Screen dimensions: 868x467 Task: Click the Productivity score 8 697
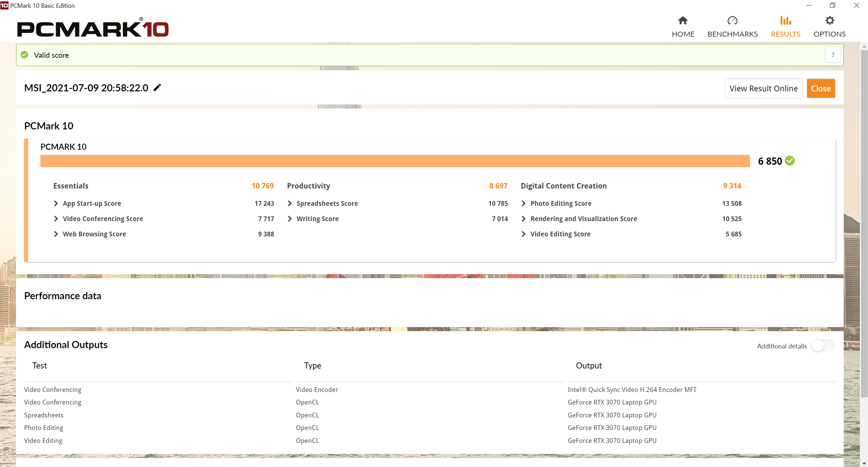[498, 186]
